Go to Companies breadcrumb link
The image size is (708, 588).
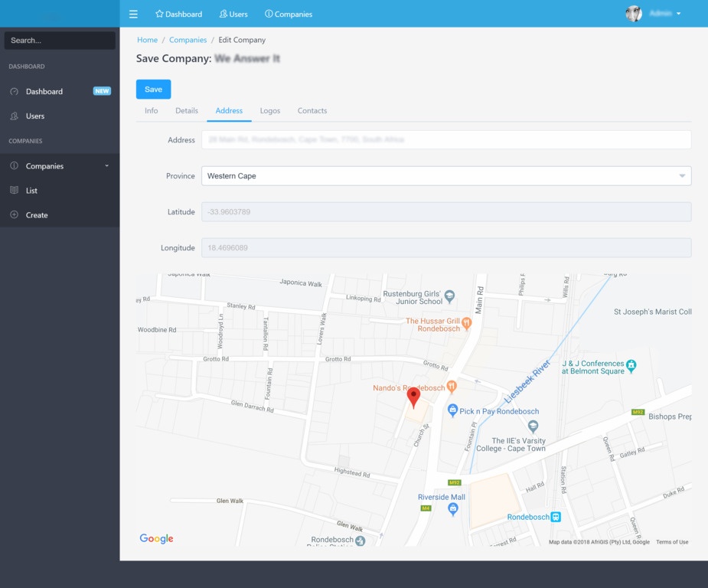point(188,40)
